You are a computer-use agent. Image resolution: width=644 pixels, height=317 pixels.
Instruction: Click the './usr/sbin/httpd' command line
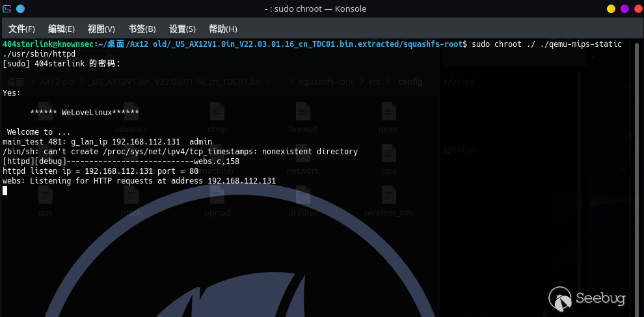[39, 54]
